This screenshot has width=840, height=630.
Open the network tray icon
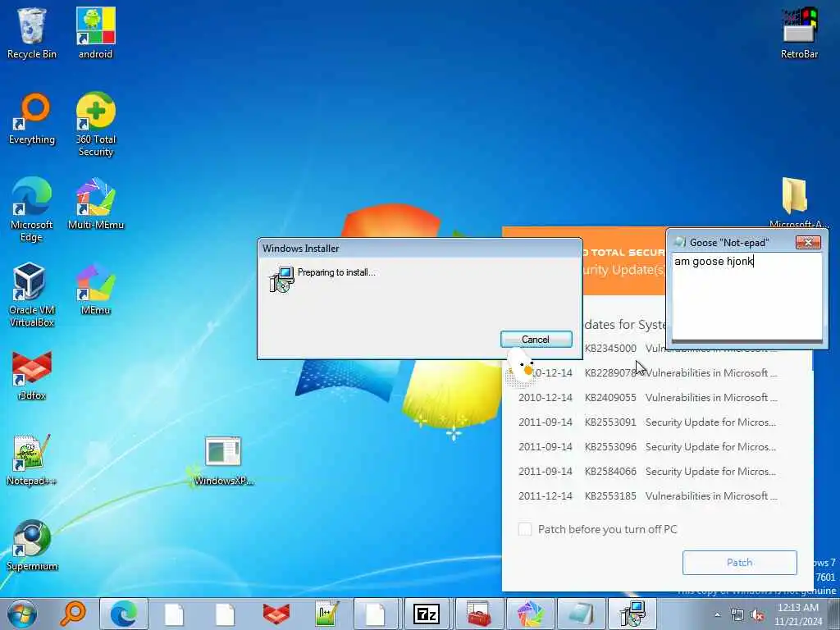tap(737, 615)
